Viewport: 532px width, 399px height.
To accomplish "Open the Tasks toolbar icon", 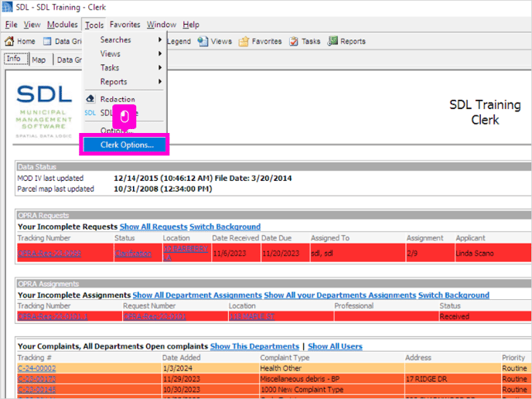I will coord(294,42).
